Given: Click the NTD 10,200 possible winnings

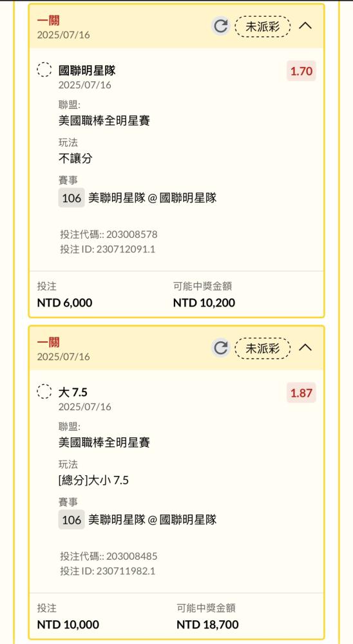Looking at the screenshot, I should (204, 303).
